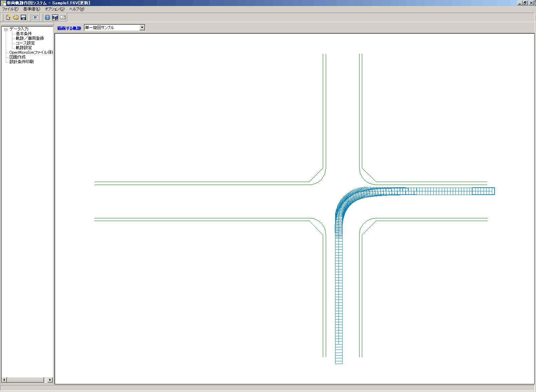This screenshot has width=536, height=392.
Task: Click the Open folder toolbar icon
Action: [16, 17]
